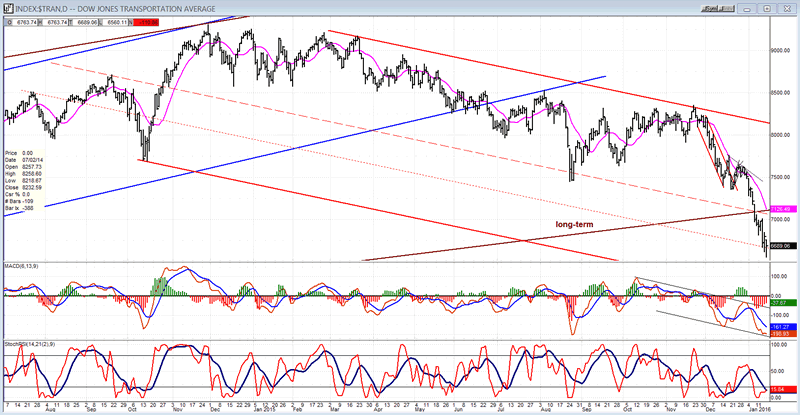This screenshot has height=415, width=800.
Task: Maximize the chart window
Action: (767, 9)
